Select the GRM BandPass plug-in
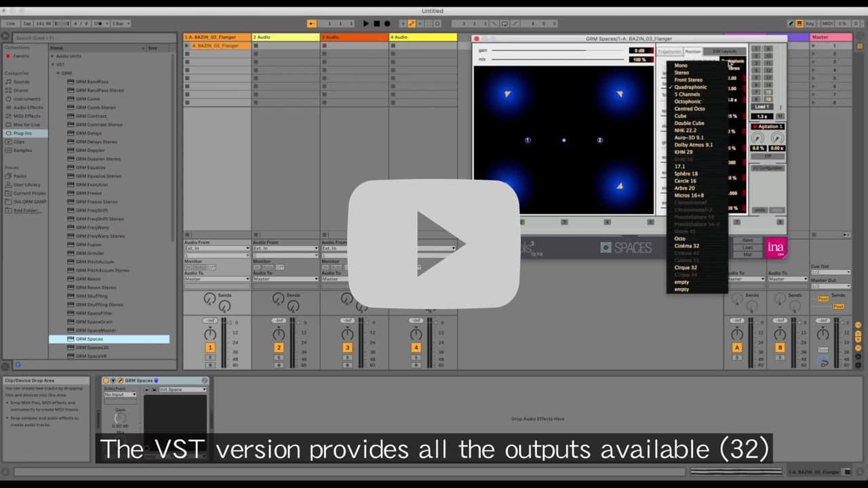 [x=92, y=81]
